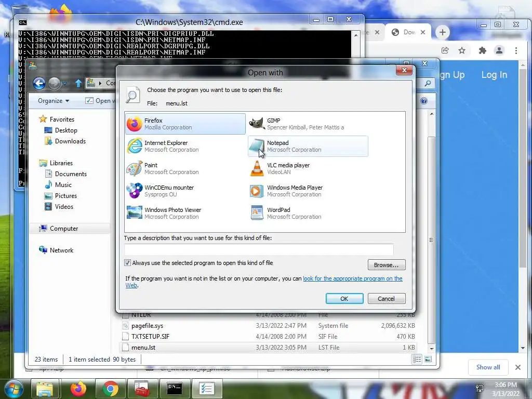Select the TXTSETUP.SIF file row
This screenshot has height=399, width=532.
(268, 337)
